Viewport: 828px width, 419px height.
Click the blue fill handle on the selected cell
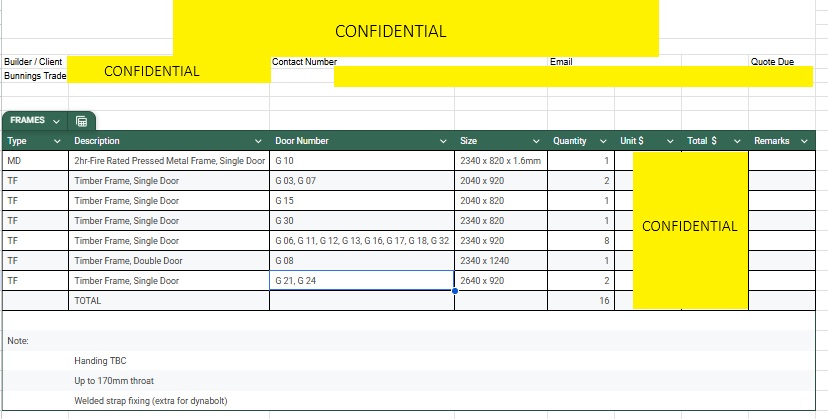click(x=455, y=291)
